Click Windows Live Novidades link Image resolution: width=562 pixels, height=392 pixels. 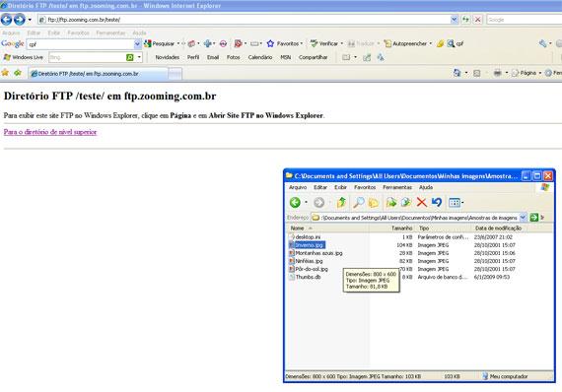click(167, 57)
